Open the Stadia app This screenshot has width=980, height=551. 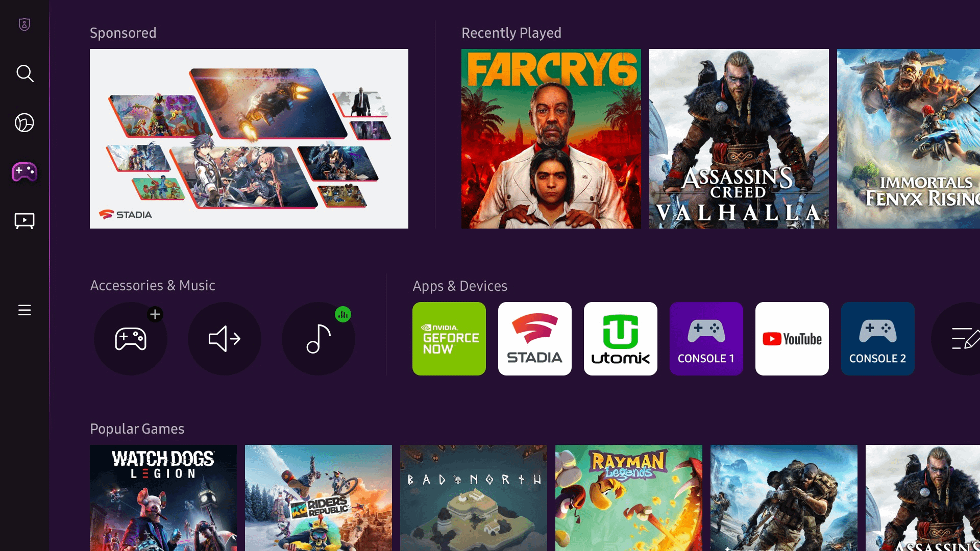point(534,338)
